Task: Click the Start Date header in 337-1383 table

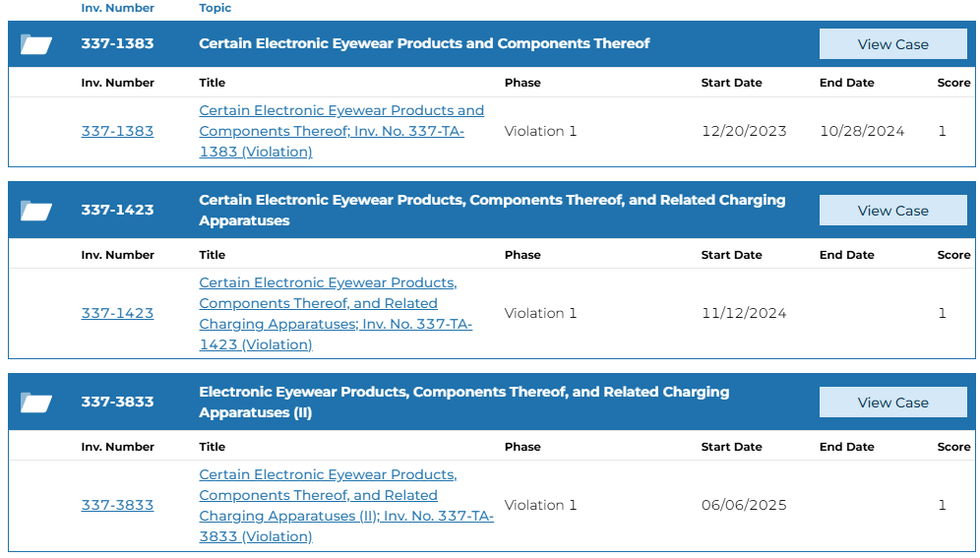Action: pyautogui.click(x=731, y=83)
